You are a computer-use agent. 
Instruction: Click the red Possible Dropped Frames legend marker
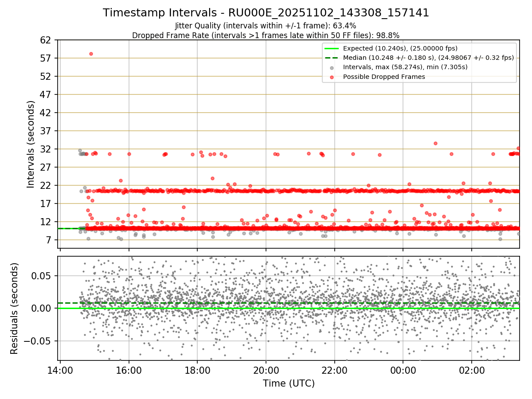(332, 77)
